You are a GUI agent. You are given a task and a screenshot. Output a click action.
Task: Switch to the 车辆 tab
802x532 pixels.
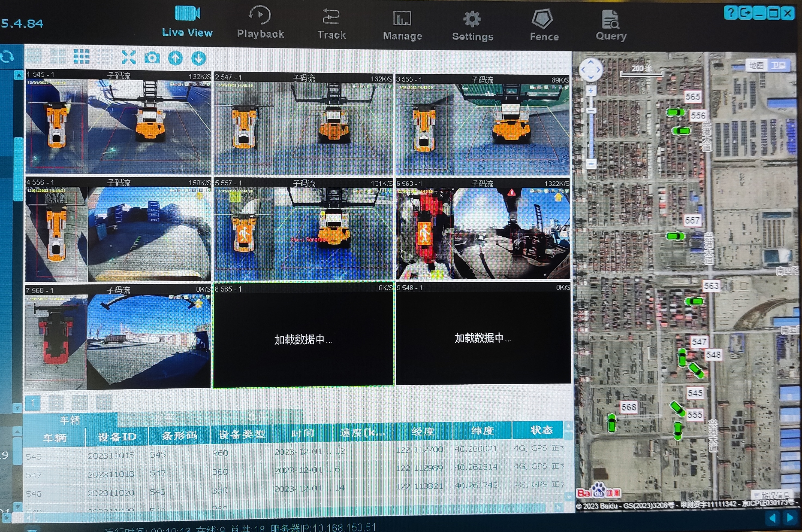[70, 420]
